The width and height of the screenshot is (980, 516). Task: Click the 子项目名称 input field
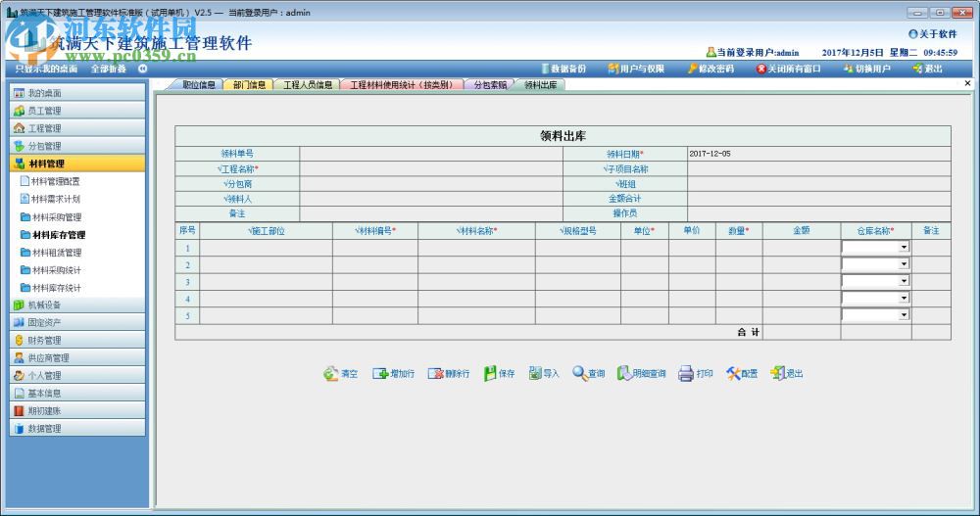(x=818, y=169)
